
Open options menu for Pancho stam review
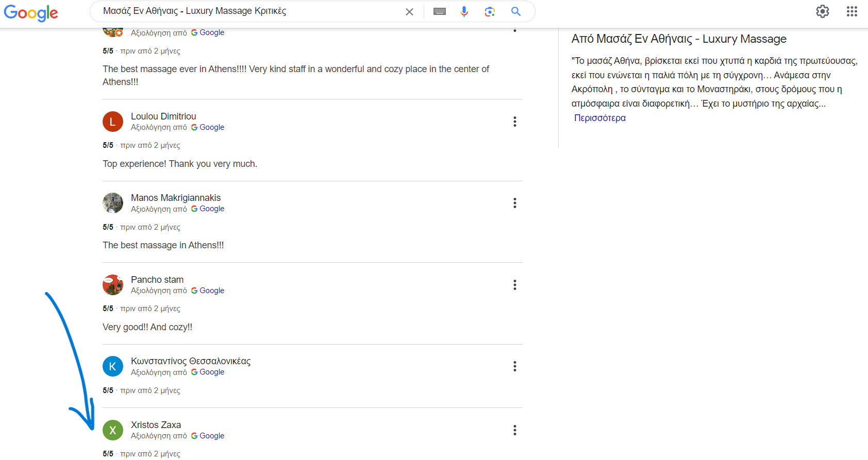coord(514,285)
